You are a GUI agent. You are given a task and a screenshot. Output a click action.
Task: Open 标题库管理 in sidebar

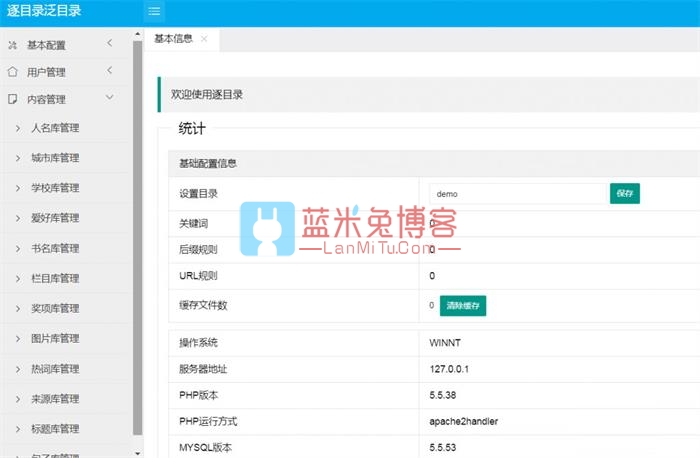55,429
